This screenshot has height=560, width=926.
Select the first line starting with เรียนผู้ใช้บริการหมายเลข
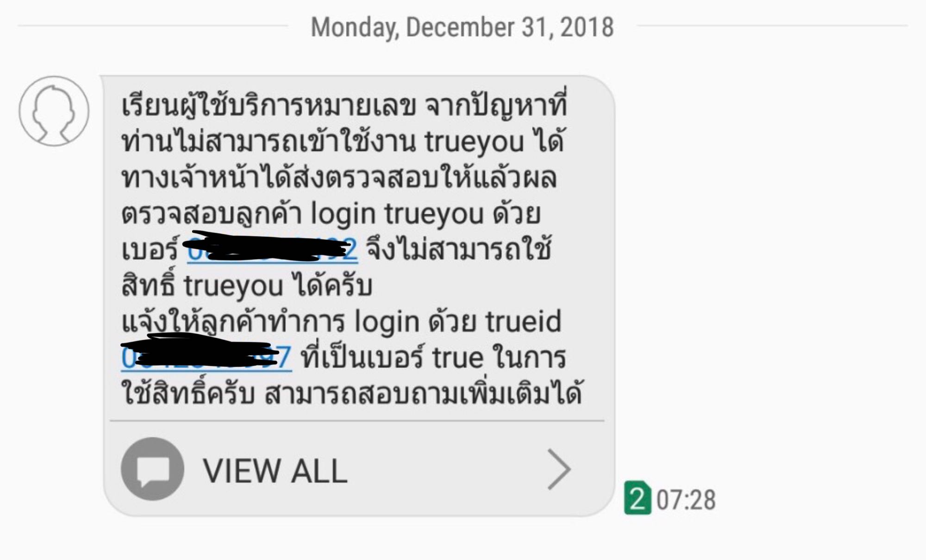tap(344, 107)
